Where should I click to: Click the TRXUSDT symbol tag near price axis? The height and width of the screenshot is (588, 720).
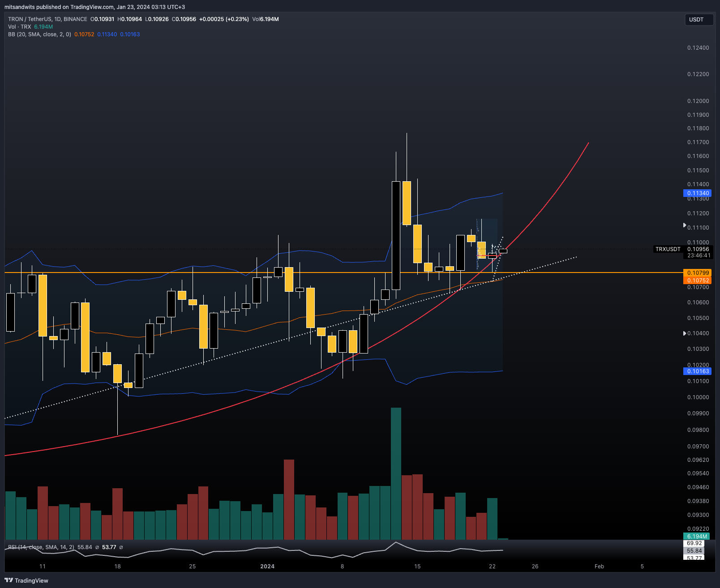[668, 249]
